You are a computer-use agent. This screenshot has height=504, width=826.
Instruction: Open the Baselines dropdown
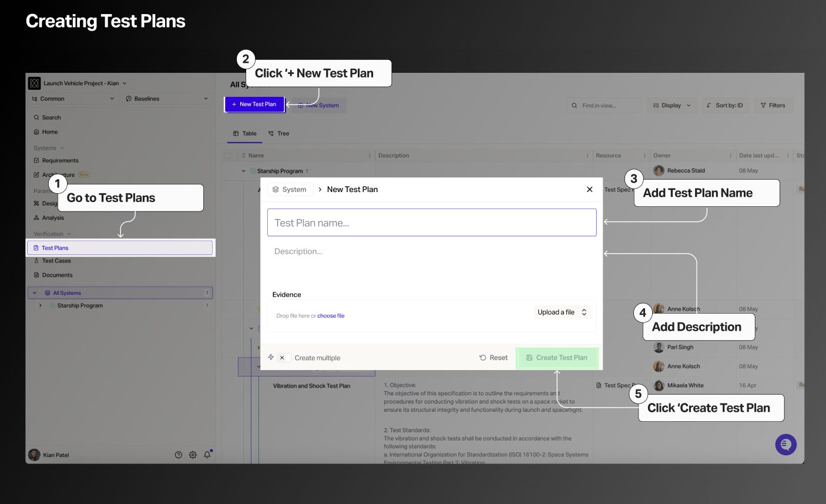pos(167,99)
